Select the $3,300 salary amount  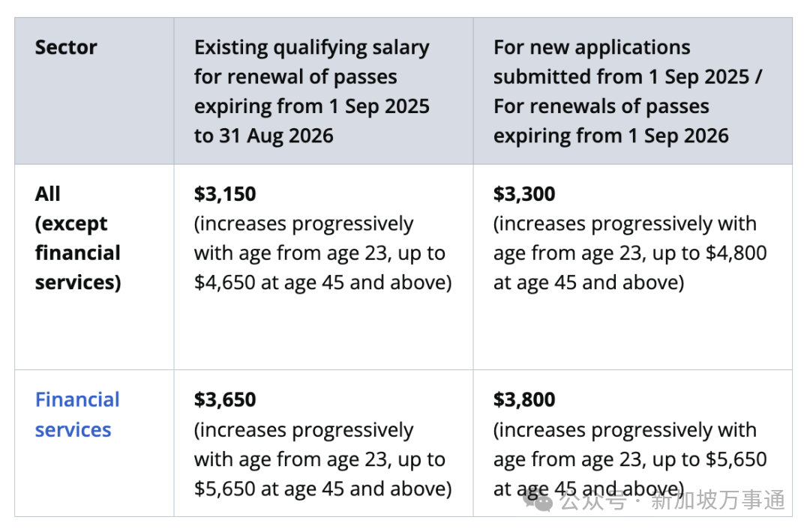pos(523,194)
